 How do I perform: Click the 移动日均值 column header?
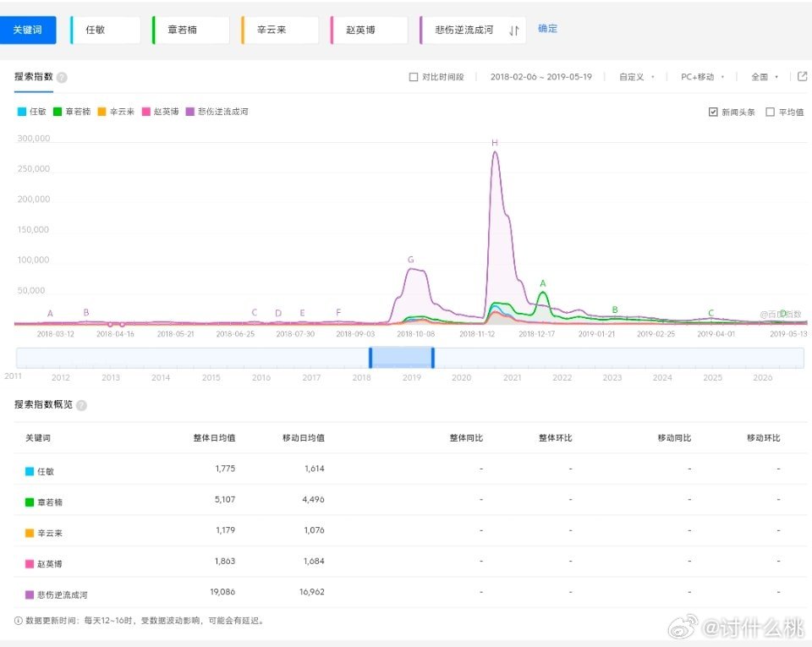point(304,438)
